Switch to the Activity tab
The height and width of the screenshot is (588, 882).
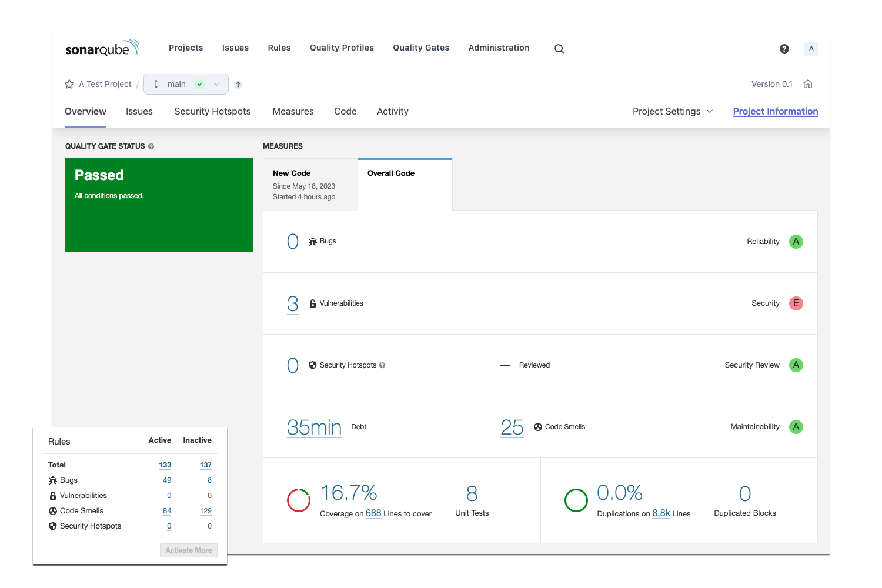coord(393,111)
